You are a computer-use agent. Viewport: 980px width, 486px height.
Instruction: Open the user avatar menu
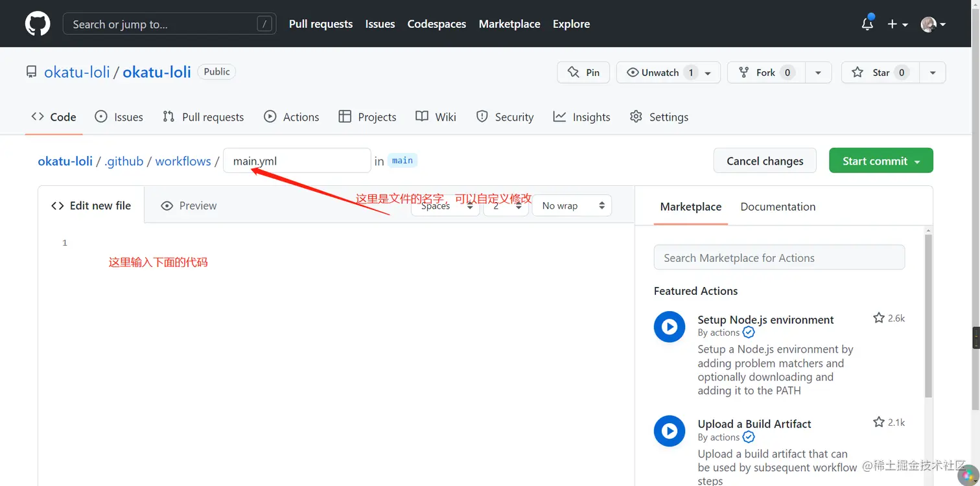[933, 24]
